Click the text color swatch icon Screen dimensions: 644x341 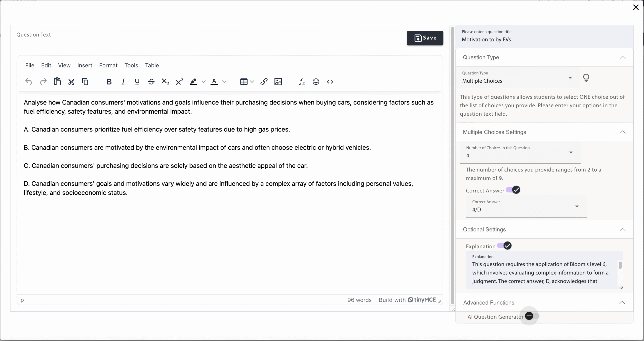[x=214, y=82]
